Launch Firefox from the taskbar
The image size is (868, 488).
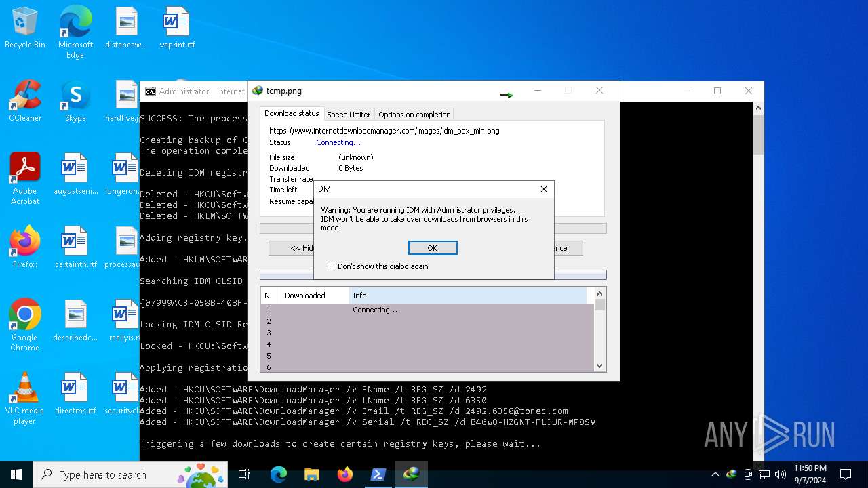pos(345,474)
